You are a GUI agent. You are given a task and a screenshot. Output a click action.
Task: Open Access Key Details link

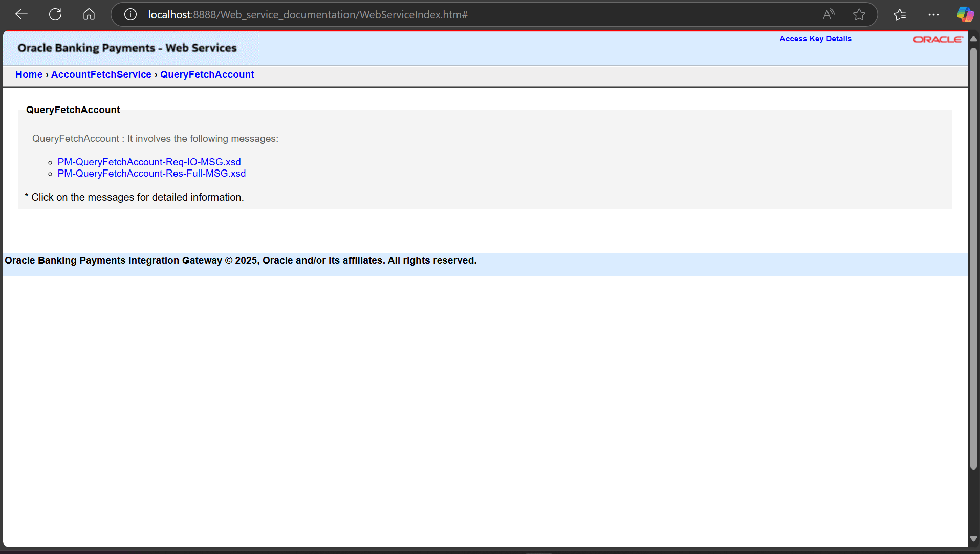815,39
